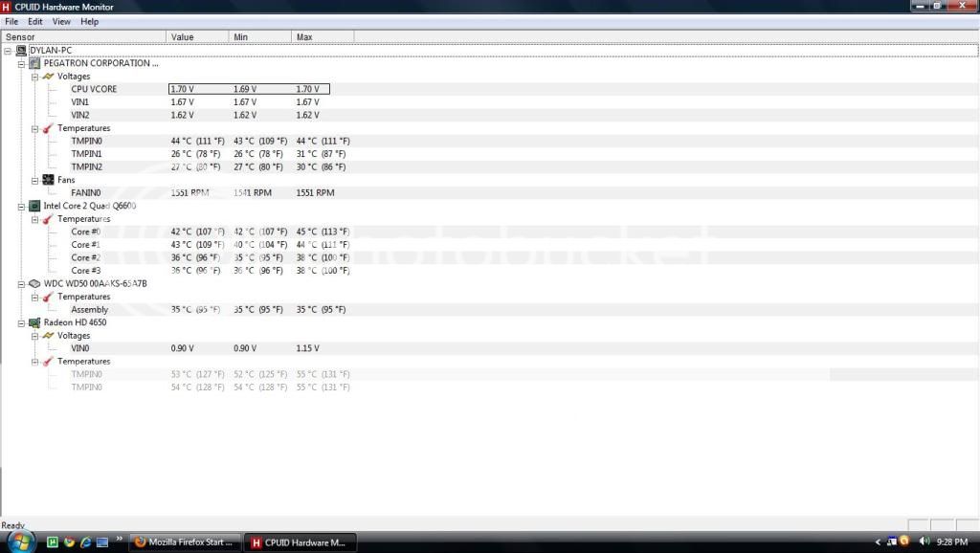Click the window switcher quick launch icon
The height and width of the screenshot is (553, 980).
(101, 542)
